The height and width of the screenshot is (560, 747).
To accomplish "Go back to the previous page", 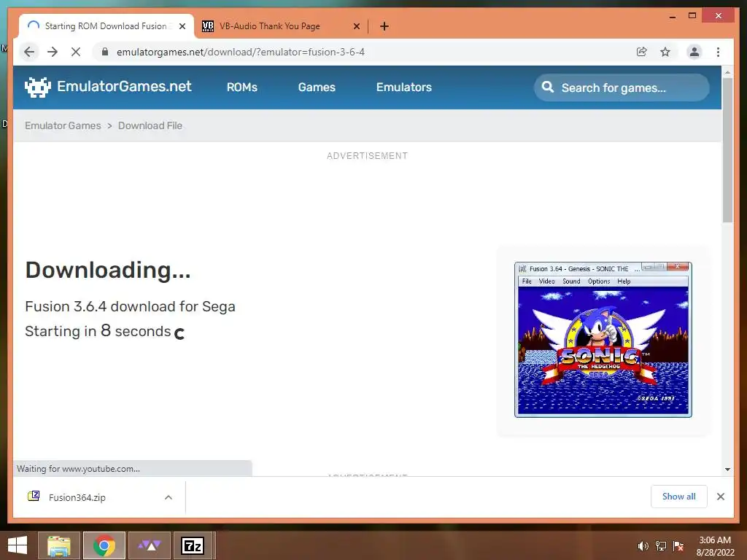I will pos(29,52).
